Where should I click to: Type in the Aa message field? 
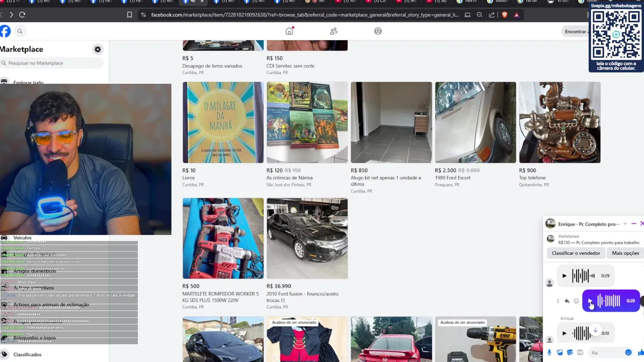(605, 352)
